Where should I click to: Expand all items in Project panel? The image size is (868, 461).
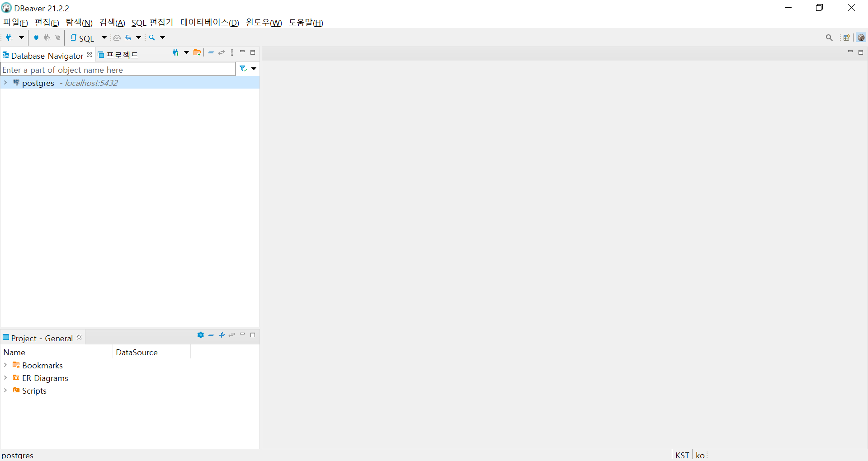[x=222, y=335]
